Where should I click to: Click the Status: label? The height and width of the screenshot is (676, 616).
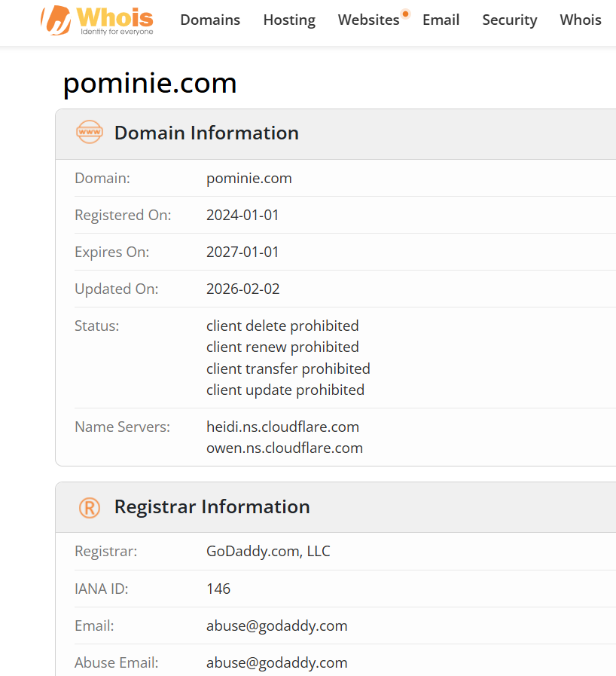tap(96, 326)
